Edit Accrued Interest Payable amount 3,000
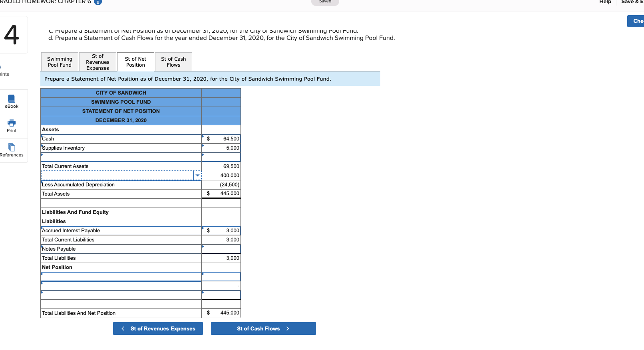Image resolution: width=644 pixels, height=350 pixels. (221, 231)
